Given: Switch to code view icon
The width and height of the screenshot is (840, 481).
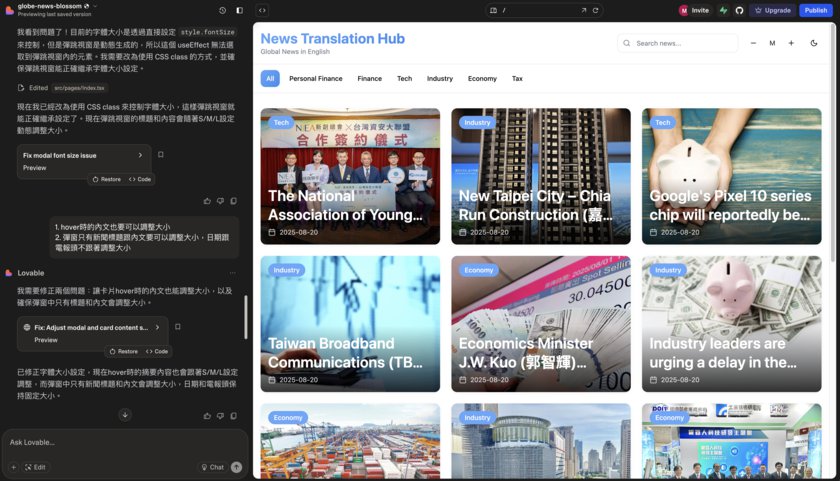Looking at the screenshot, I should click(262, 10).
